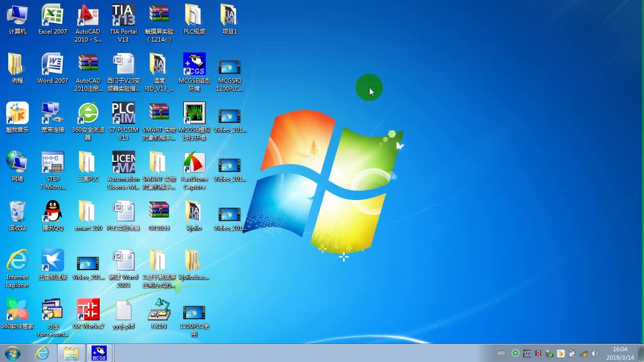The image size is (644, 362).
Task: Select the STEP 7-Micro... shortcut
Action: [x=52, y=171]
